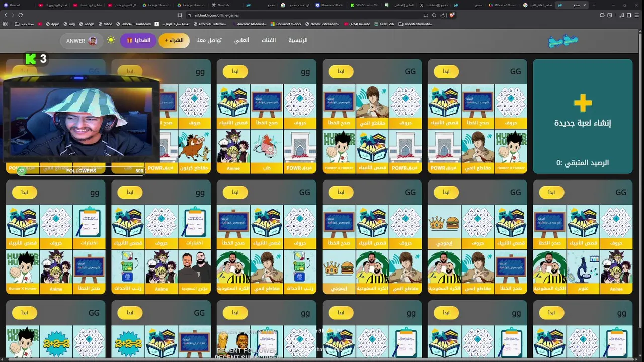Image resolution: width=644 pixels, height=362 pixels.
Task: Click حروف tile above مقاطع كرتون tile
Action: coord(194,106)
